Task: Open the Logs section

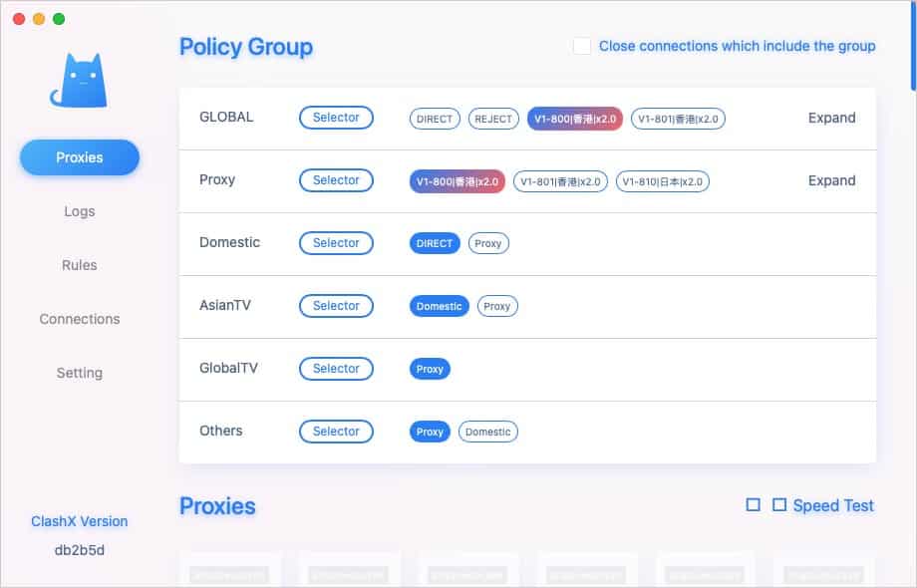Action: click(79, 211)
